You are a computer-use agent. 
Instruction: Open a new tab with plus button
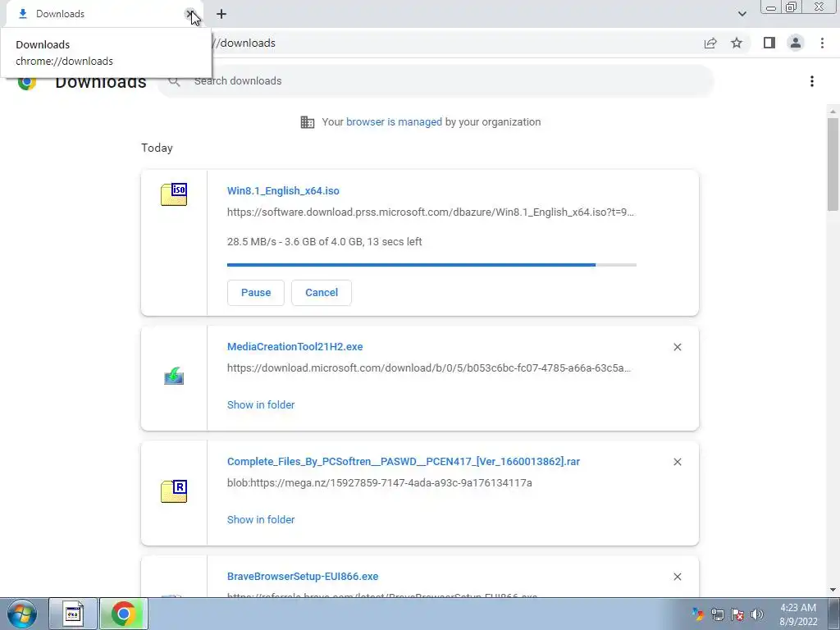[221, 14]
